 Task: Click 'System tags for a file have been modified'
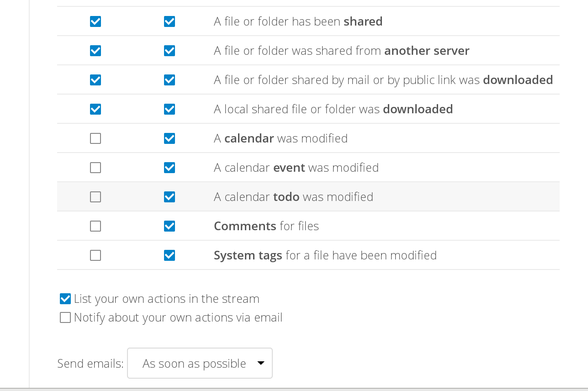[325, 255]
